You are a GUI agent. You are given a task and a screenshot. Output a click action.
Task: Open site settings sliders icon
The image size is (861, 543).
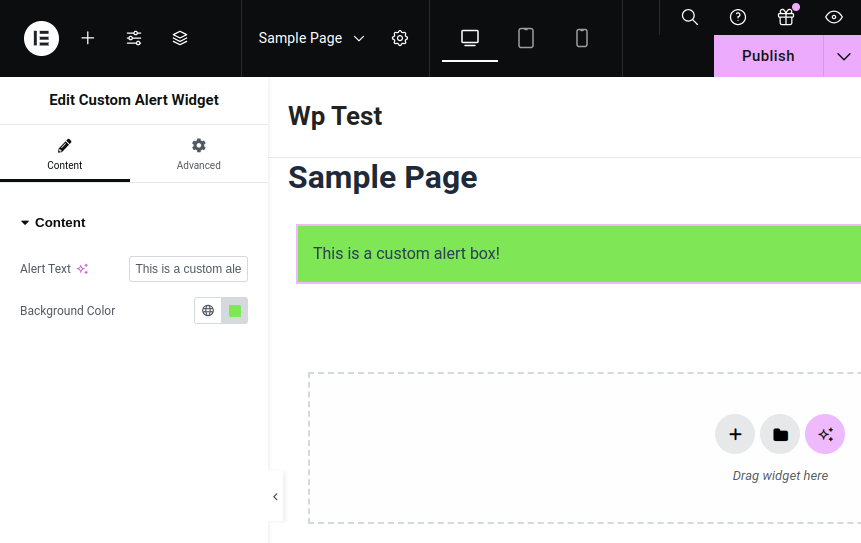[134, 38]
